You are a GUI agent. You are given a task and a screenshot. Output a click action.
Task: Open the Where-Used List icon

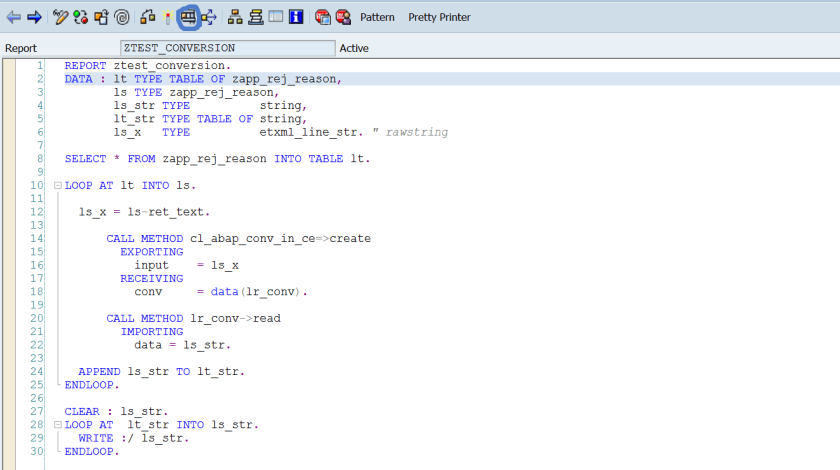click(x=208, y=17)
